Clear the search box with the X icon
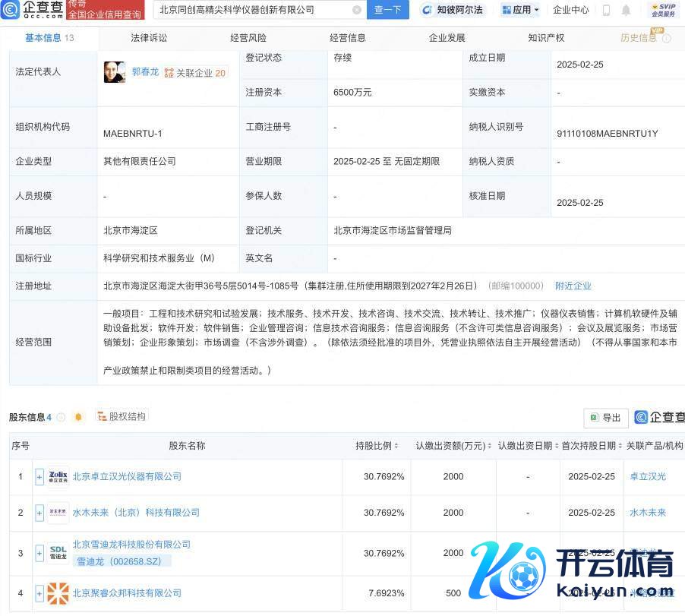Screen dimensions: 685x616 tap(357, 10)
